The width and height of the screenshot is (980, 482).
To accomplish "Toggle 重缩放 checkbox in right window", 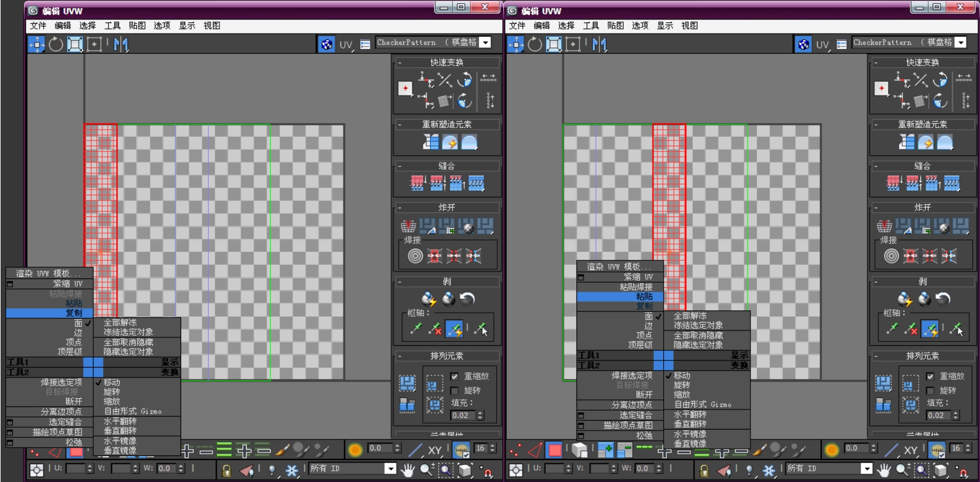I will point(930,376).
